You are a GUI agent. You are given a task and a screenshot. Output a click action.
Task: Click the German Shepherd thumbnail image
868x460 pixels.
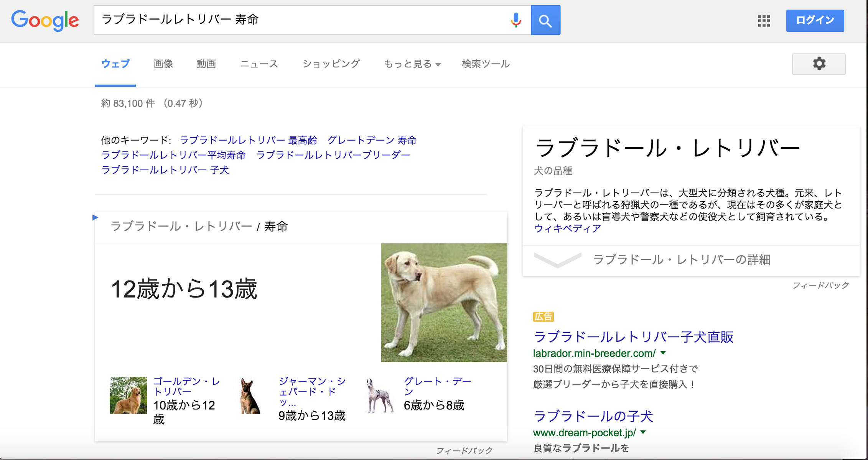pos(250,396)
